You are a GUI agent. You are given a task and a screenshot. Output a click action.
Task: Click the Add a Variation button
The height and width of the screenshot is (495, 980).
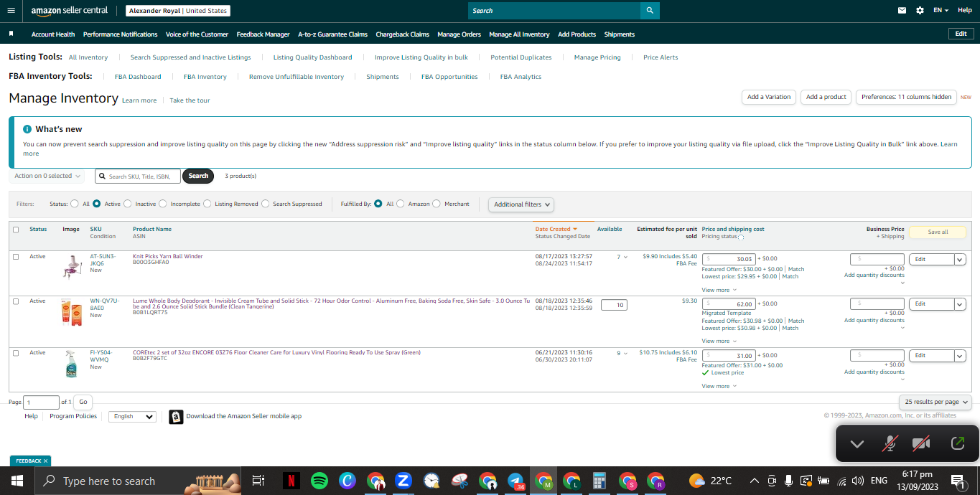click(769, 97)
